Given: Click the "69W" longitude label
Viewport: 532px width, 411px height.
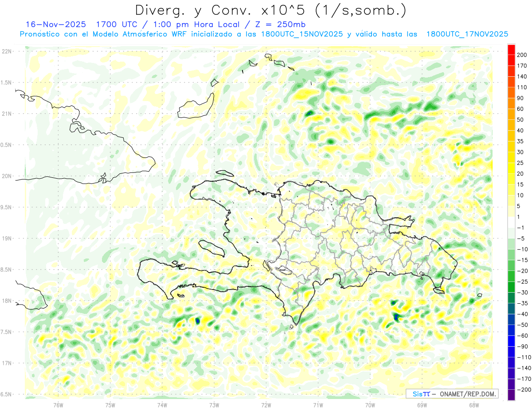Looking at the screenshot, I should click(x=422, y=405).
